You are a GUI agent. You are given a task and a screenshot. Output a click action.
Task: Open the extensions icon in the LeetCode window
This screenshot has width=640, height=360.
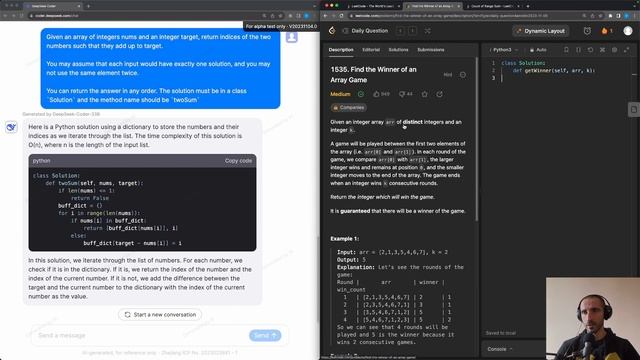pos(610,16)
